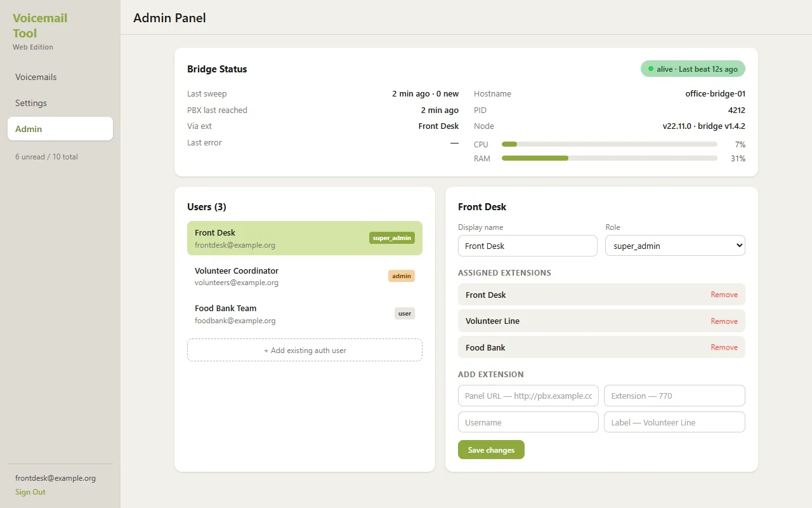Click the CPU usage progress bar
This screenshot has width=812, height=508.
click(x=609, y=144)
